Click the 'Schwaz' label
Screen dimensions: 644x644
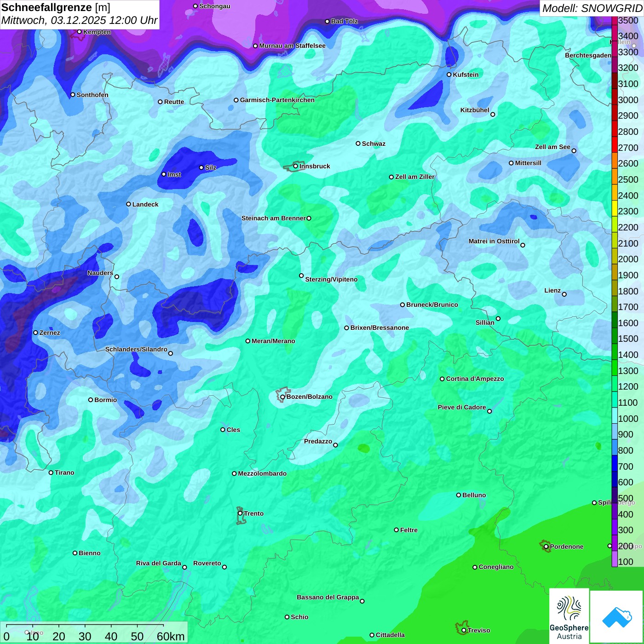374,144
